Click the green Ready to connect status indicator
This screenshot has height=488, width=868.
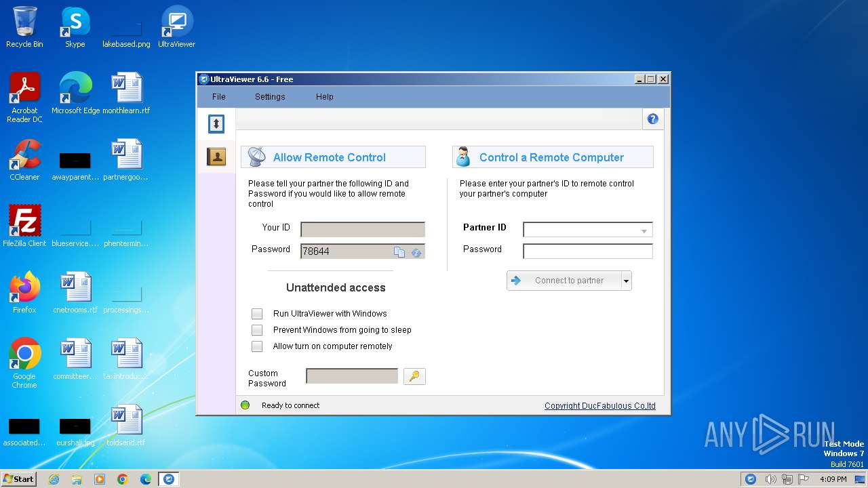point(245,405)
